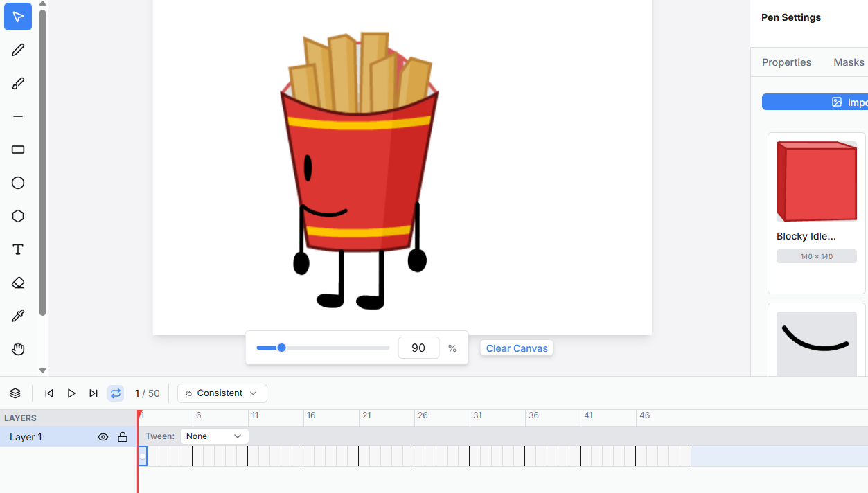
Task: Click frame 36 marker on timeline ruler
Action: (x=533, y=415)
